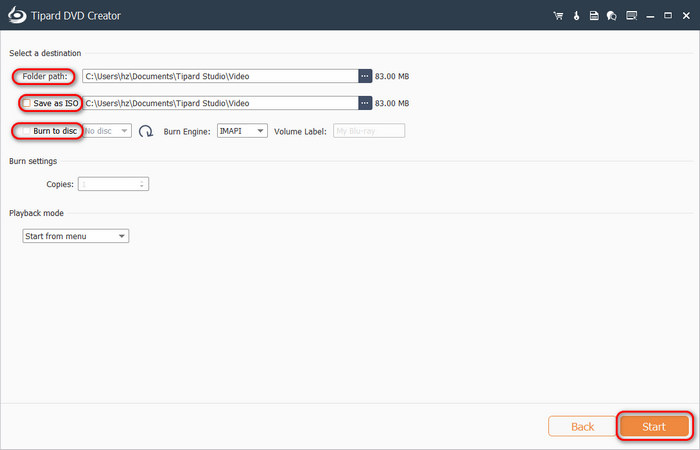Click the Select a destination heading
Image resolution: width=700 pixels, height=450 pixels.
click(45, 53)
